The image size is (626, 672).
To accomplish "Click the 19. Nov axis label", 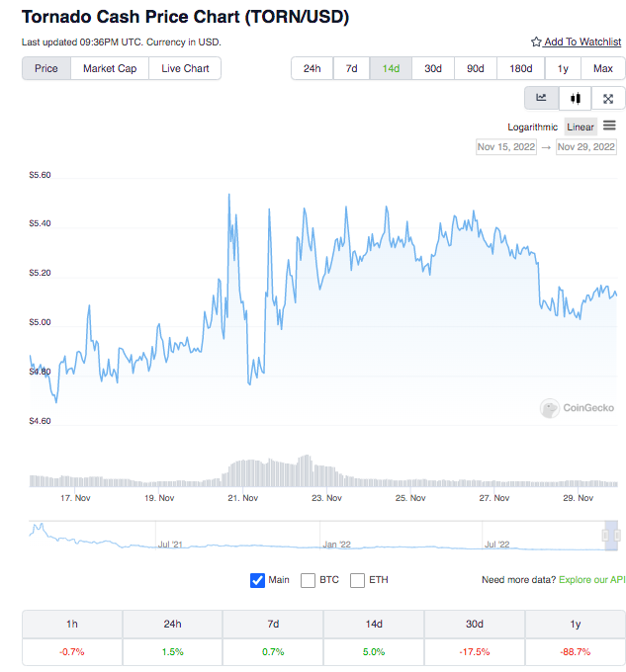I will click(x=159, y=498).
